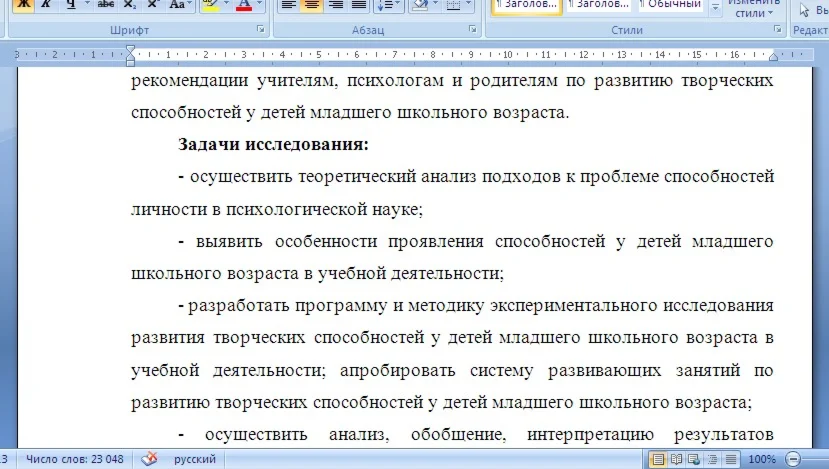
Task: Open borders dropdown arrow
Action: point(468,4)
